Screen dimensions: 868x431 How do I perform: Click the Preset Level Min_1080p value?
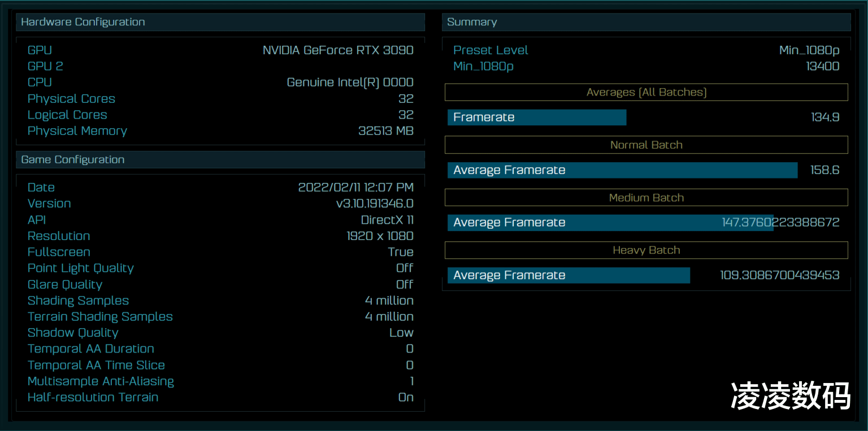[809, 50]
